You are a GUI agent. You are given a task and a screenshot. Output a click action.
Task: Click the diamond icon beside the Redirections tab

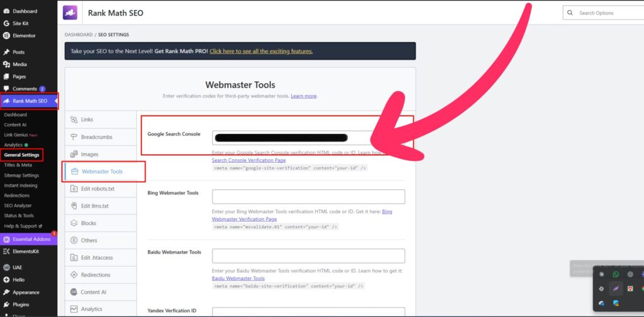click(x=74, y=275)
